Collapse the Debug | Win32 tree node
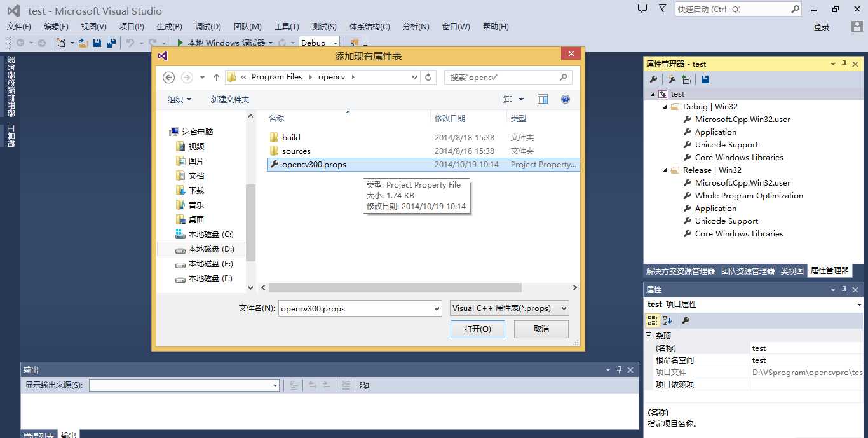 pyautogui.click(x=665, y=107)
